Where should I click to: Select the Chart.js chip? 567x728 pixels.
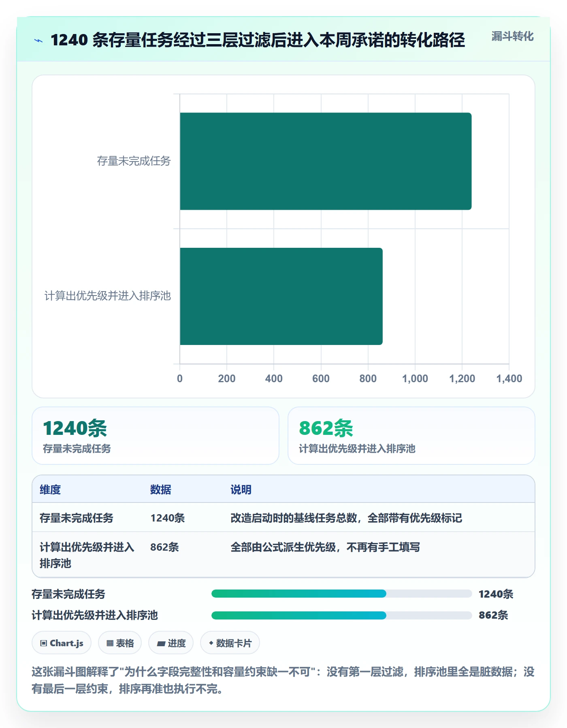[62, 643]
